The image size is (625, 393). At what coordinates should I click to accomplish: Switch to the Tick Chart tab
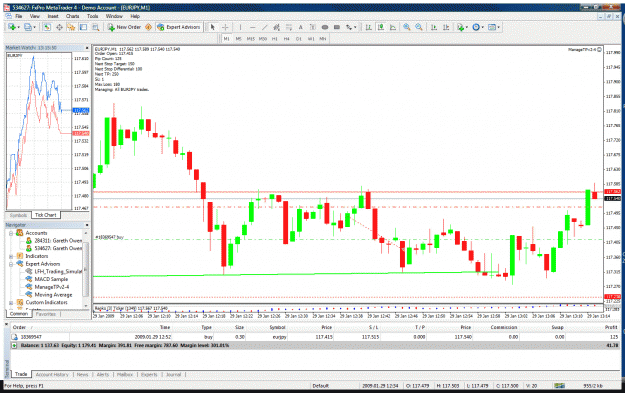(x=46, y=215)
